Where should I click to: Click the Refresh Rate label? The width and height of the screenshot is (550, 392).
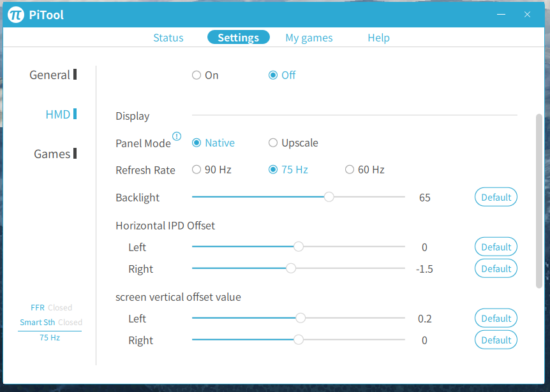point(145,170)
